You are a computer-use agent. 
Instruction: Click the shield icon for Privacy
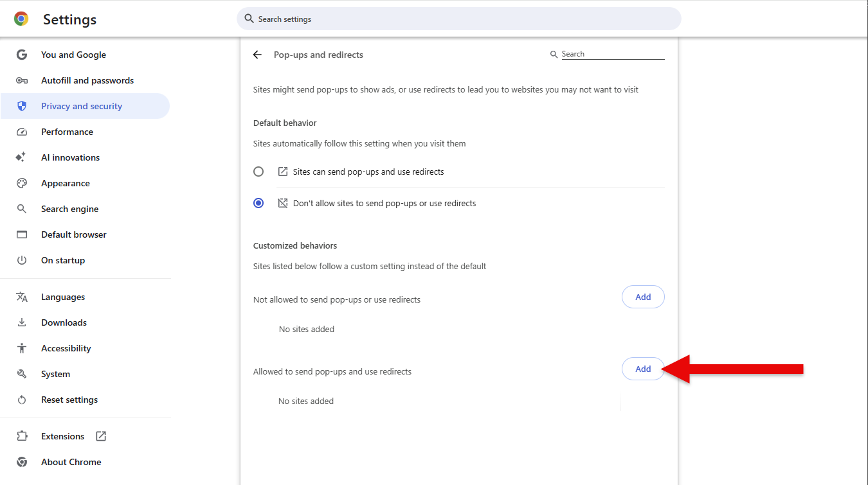22,106
